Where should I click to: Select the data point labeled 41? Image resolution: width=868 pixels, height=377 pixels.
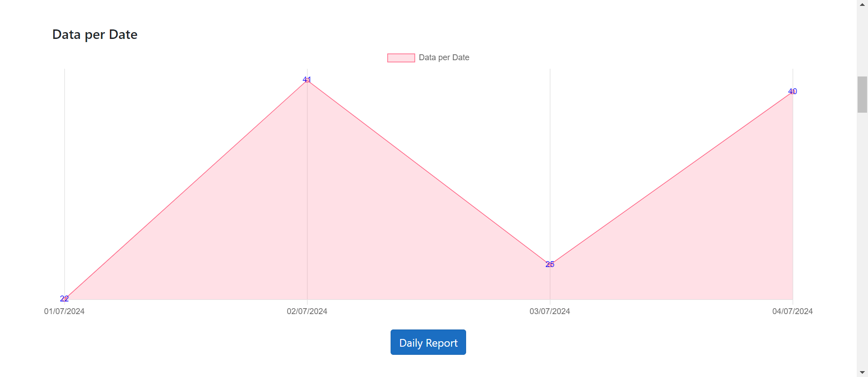click(x=307, y=80)
